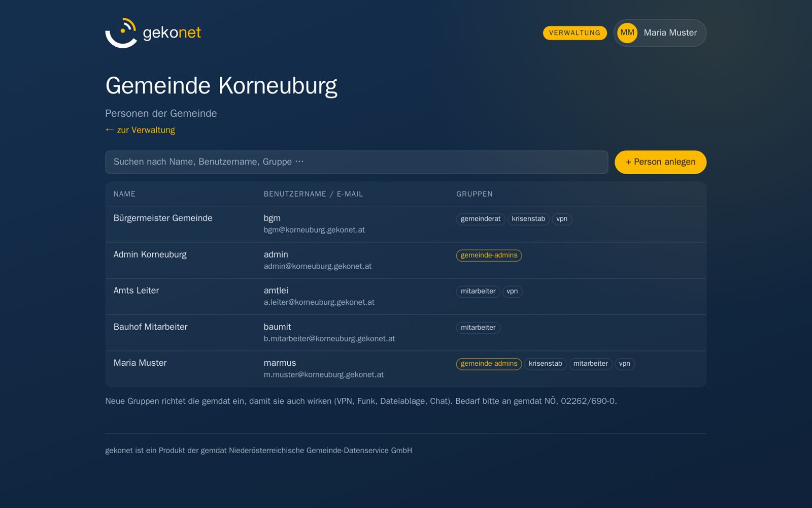This screenshot has width=812, height=508.
Task: Click mitarbeiter tag in Amts Leiter row
Action: [478, 292]
